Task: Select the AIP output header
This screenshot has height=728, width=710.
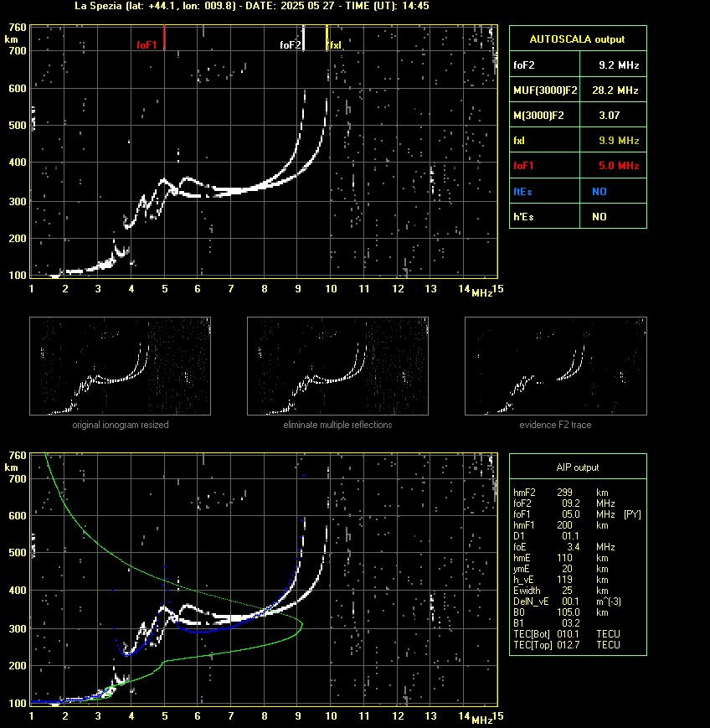Action: click(577, 467)
